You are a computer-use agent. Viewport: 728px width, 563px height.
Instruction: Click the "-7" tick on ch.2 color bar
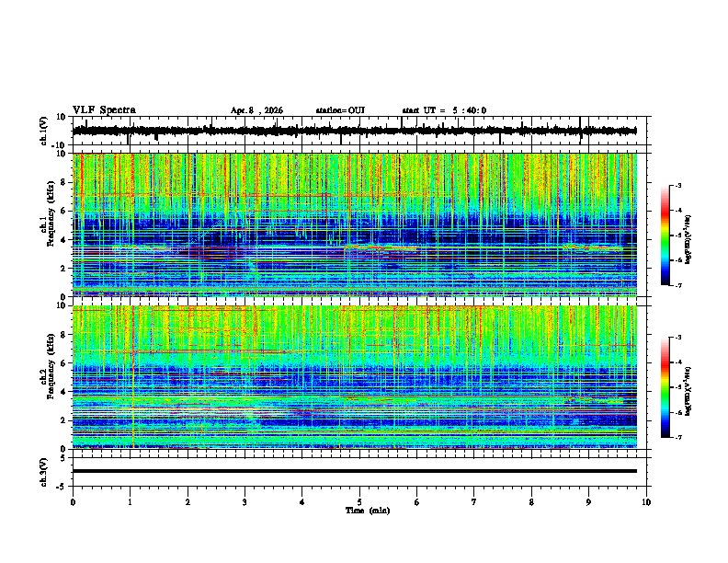click(x=678, y=437)
